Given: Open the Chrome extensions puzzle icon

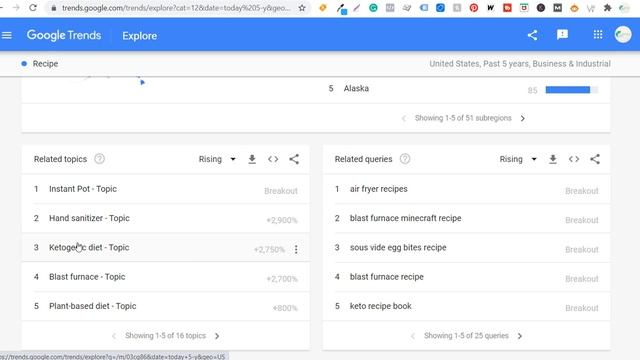Looking at the screenshot, I should pos(608,8).
